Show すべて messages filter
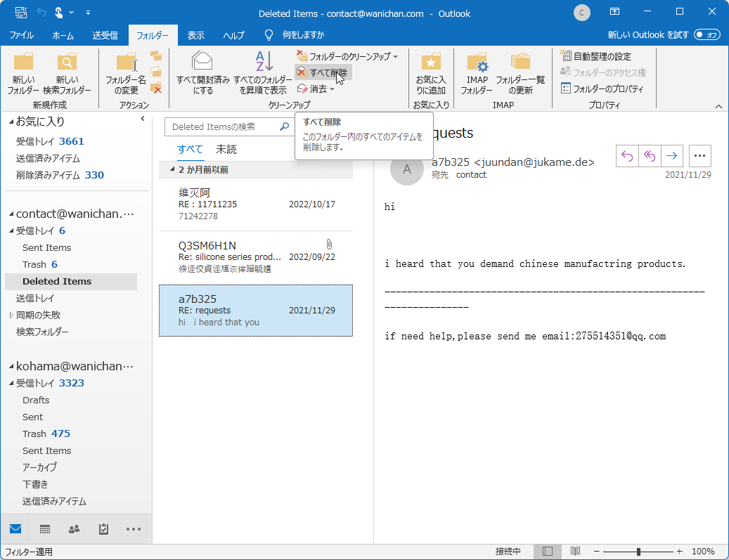This screenshot has height=560, width=729. click(x=190, y=149)
